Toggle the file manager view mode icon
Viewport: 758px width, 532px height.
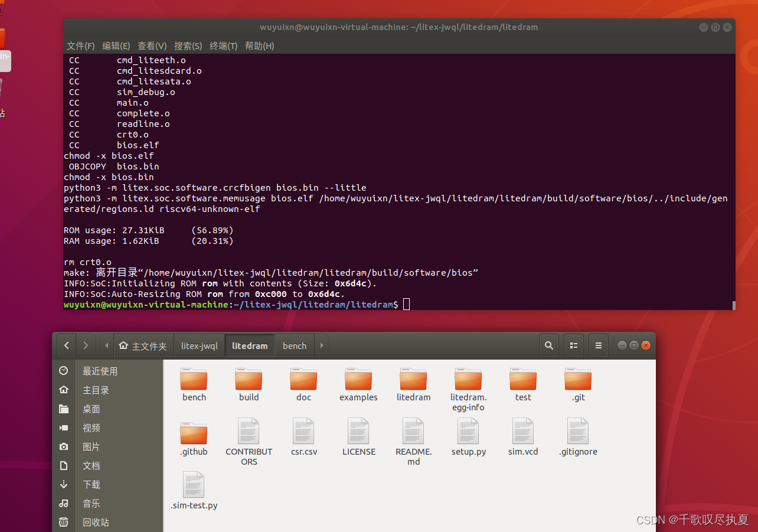click(573, 345)
